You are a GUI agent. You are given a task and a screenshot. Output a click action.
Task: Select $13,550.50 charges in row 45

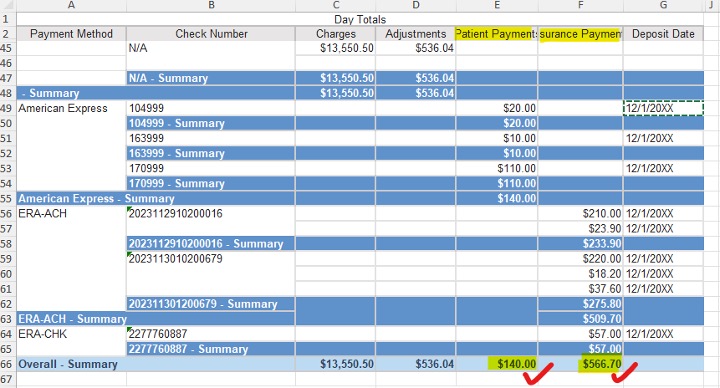point(336,48)
